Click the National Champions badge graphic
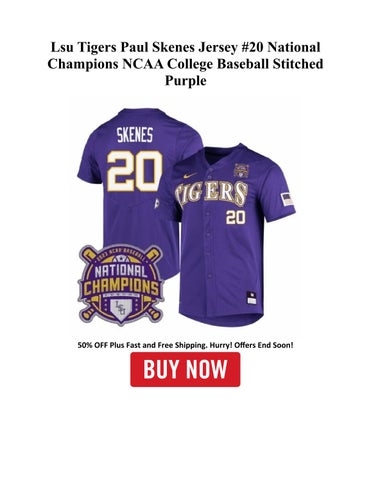371x480 pixels. [x=121, y=285]
